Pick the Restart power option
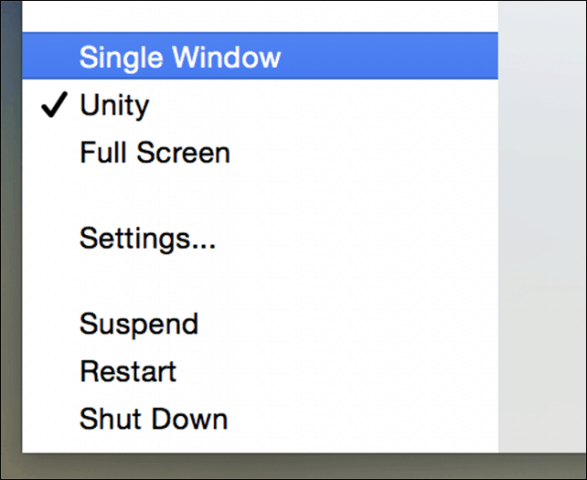The width and height of the screenshot is (587, 480). [x=260, y=371]
